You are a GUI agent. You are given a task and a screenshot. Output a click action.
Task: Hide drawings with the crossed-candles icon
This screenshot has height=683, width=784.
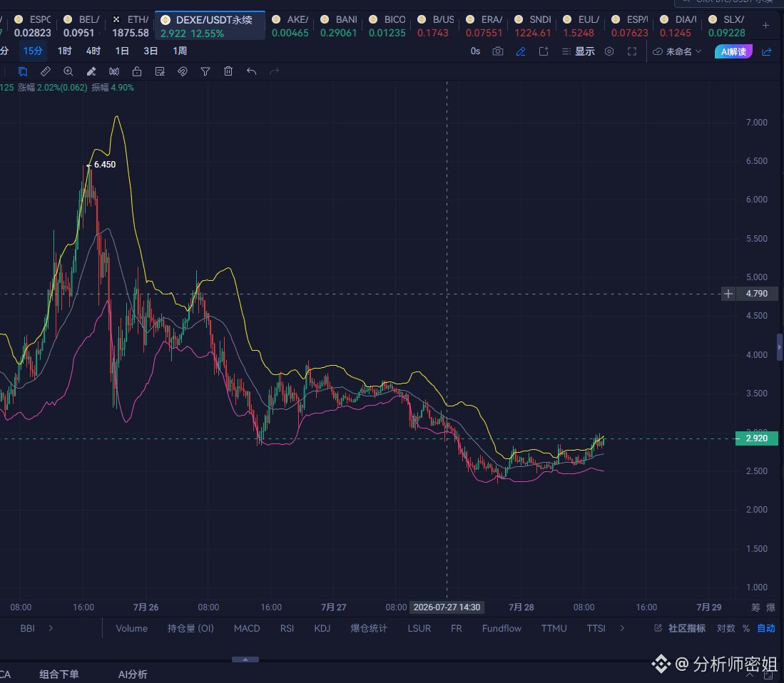tap(114, 71)
